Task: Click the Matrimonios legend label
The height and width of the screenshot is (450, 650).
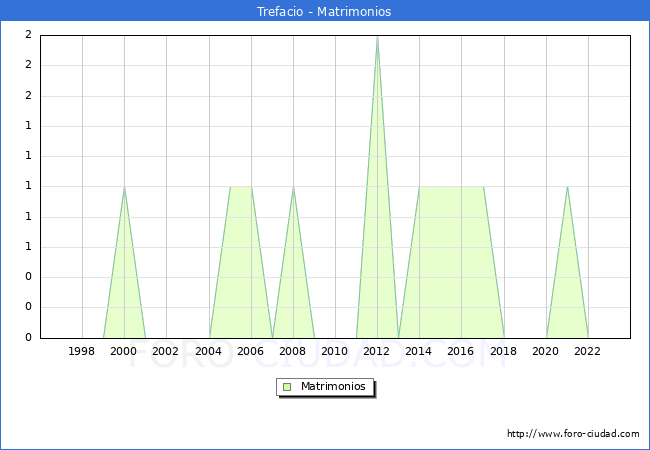Action: [334, 387]
